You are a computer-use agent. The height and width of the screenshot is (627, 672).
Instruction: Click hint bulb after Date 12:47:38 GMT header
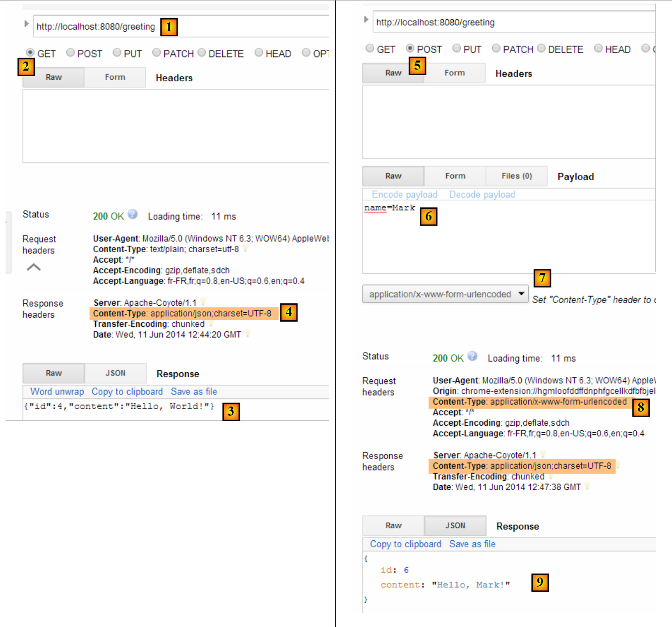pyautogui.click(x=587, y=486)
